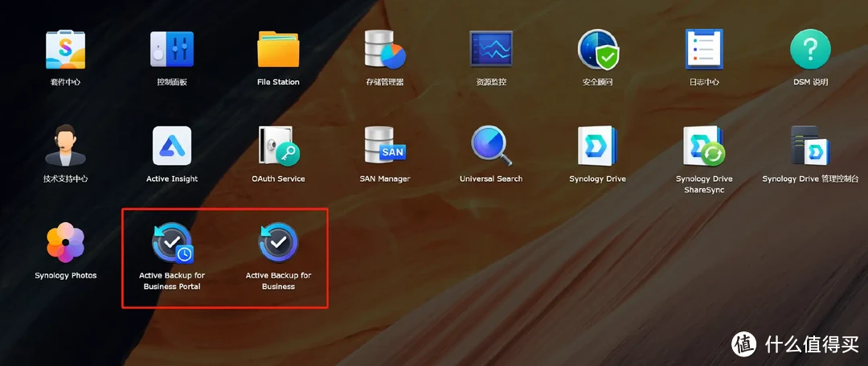This screenshot has width=868, height=366.
Task: Open the 资源监控 Resource Monitor icon
Action: click(x=491, y=50)
